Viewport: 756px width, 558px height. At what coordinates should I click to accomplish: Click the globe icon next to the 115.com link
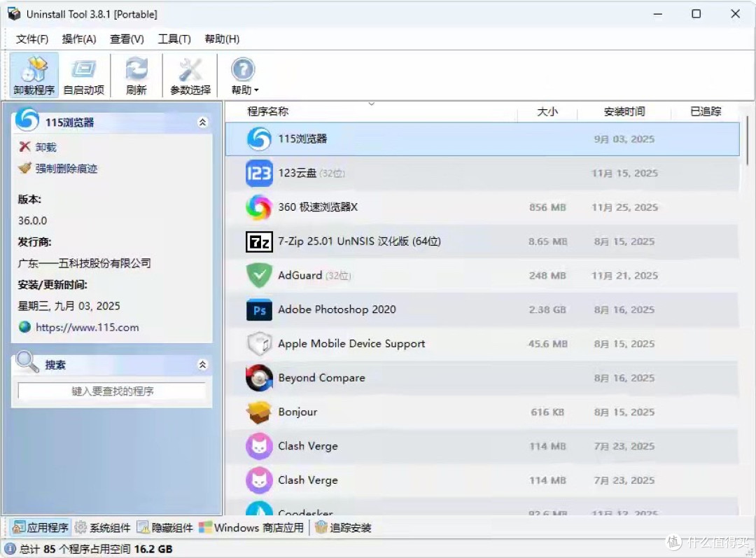[24, 327]
